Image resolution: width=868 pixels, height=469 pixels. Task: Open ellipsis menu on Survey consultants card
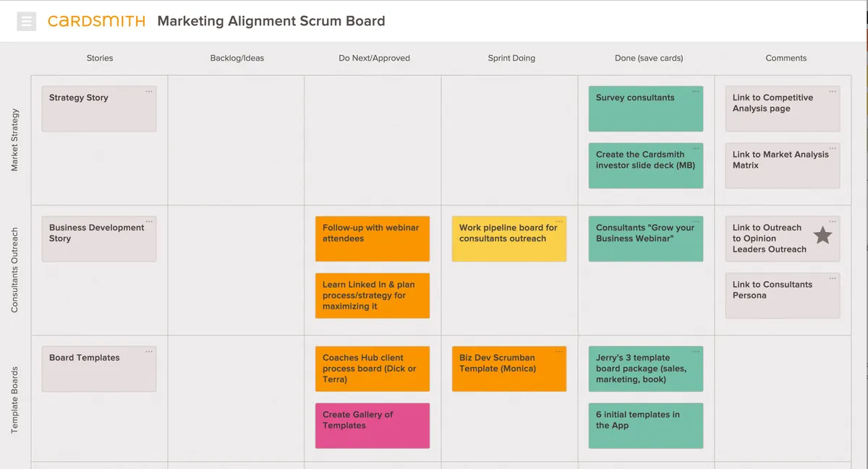[696, 92]
